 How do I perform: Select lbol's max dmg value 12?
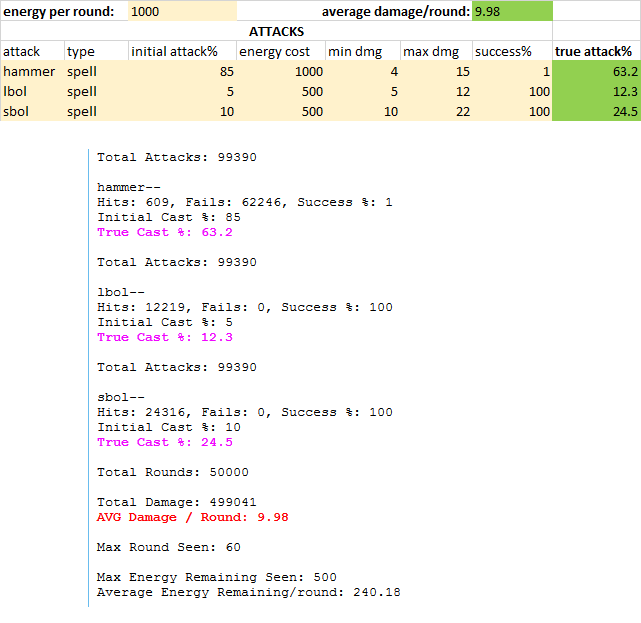(x=437, y=91)
